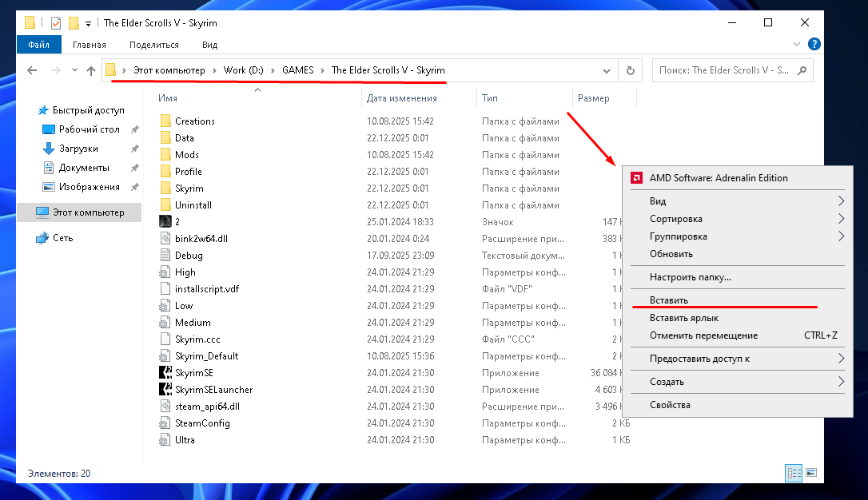
Task: Click the SkyrimSE application icon
Action: coord(165,373)
